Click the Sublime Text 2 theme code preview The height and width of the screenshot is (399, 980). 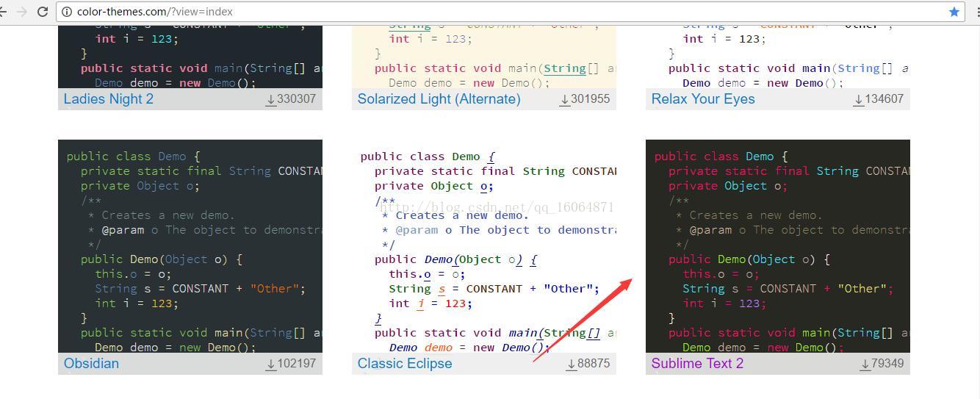[778, 246]
